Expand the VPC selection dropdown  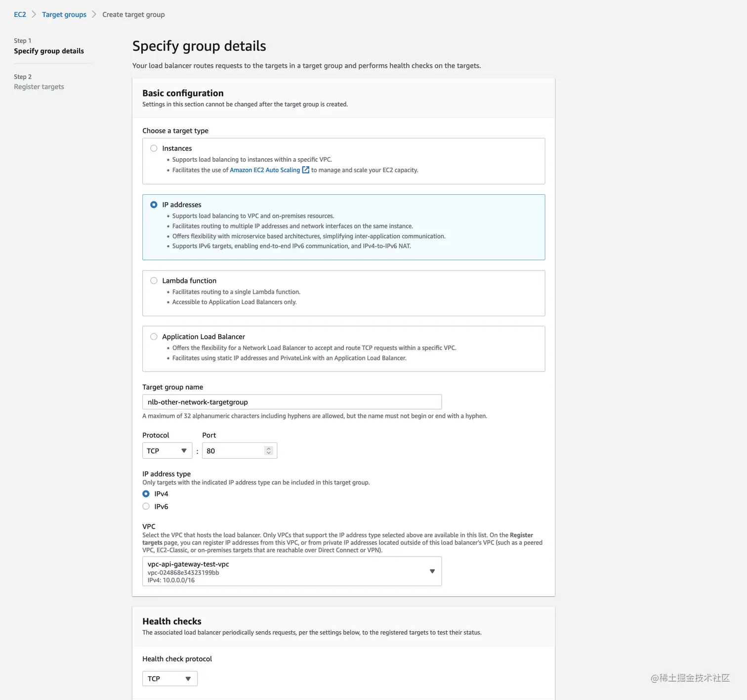point(291,571)
